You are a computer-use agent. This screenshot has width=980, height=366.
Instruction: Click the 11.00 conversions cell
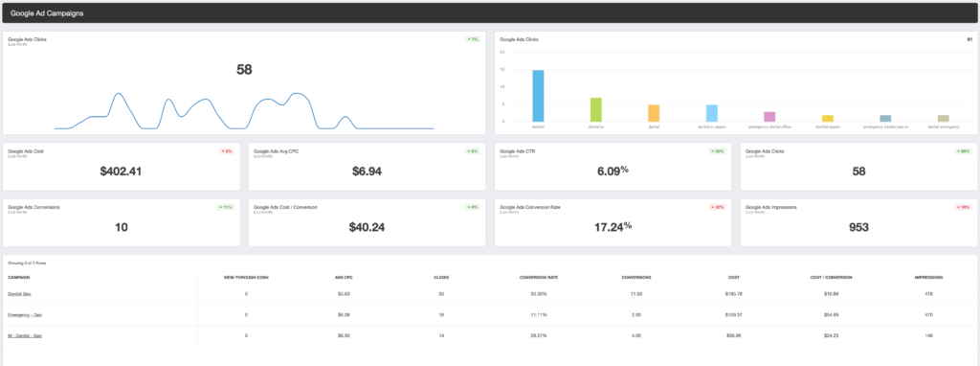click(636, 294)
